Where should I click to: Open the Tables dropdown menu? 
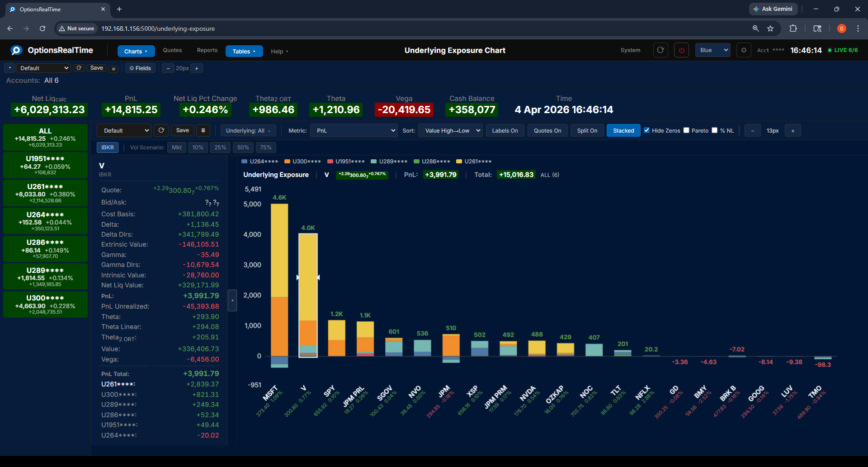tap(244, 51)
